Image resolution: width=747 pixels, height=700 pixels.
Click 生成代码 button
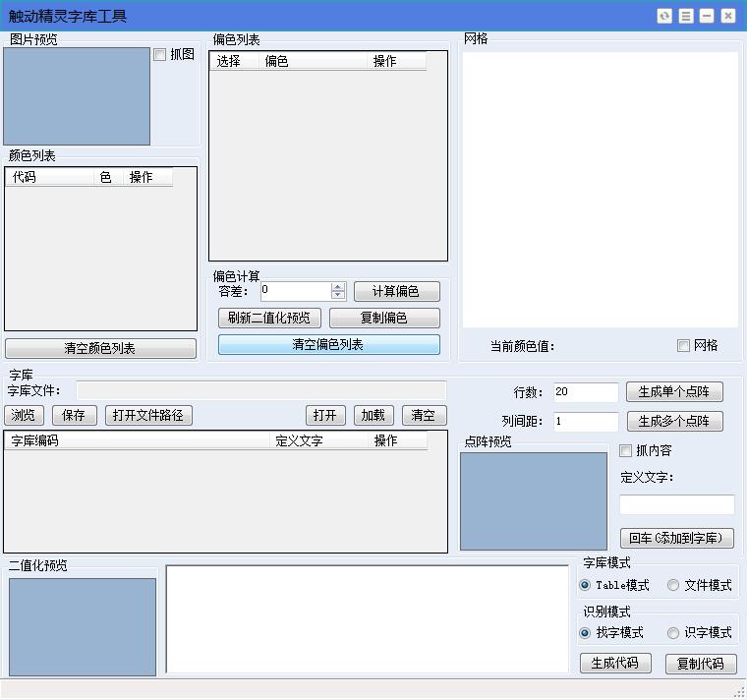[615, 663]
